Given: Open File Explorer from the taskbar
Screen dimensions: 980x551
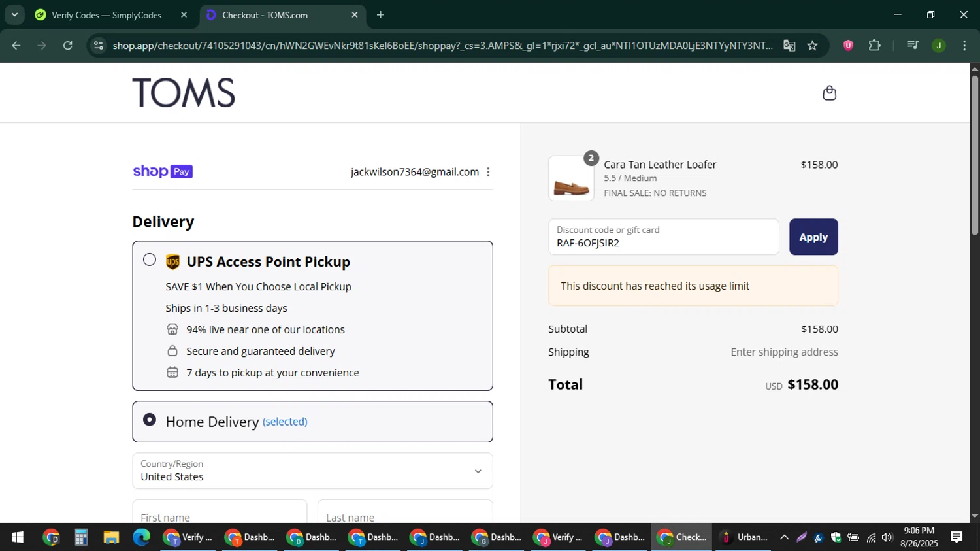Looking at the screenshot, I should click(x=111, y=537).
